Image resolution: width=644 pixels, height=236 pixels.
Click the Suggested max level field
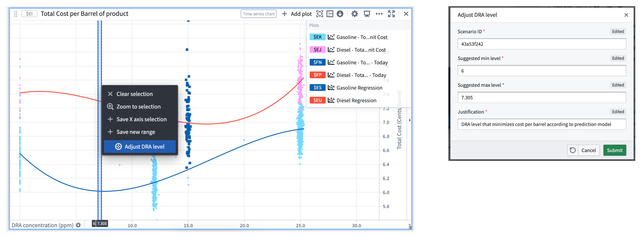tap(542, 97)
